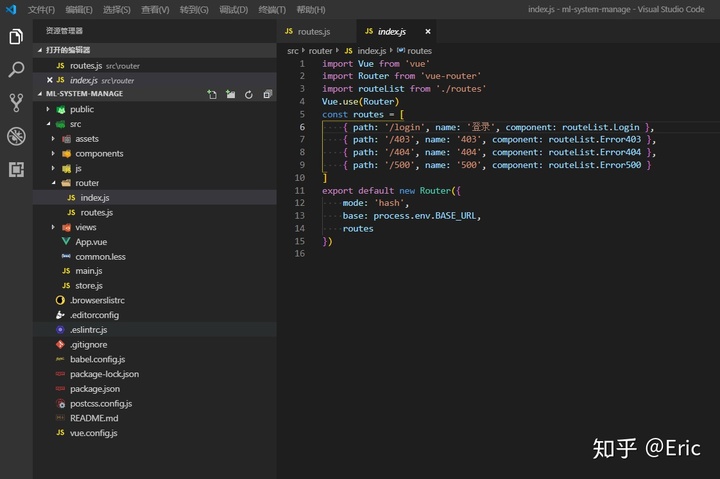Open the .gitignore file

coord(154,344)
